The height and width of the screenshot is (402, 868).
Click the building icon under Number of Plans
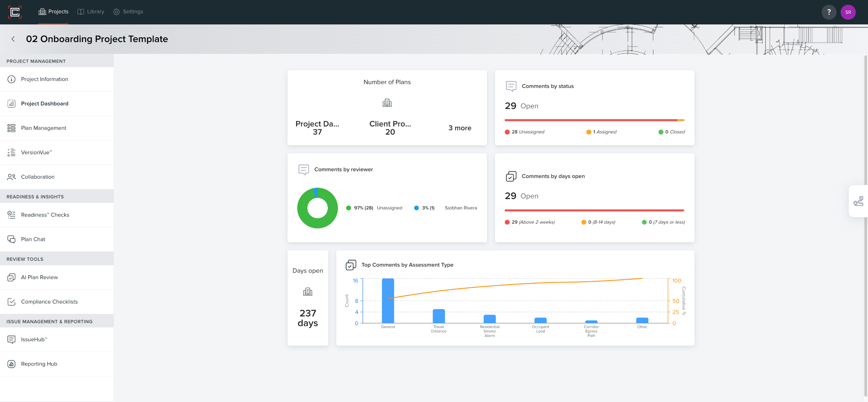[387, 103]
